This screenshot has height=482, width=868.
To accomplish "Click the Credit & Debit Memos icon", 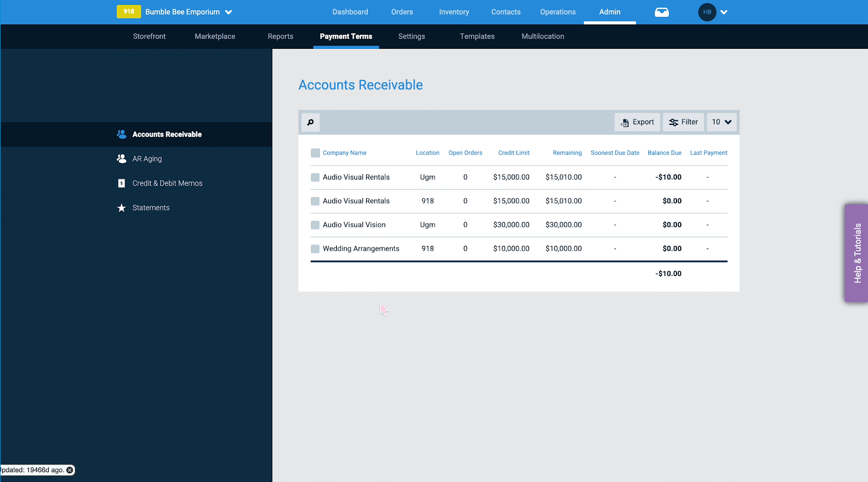I will point(122,183).
